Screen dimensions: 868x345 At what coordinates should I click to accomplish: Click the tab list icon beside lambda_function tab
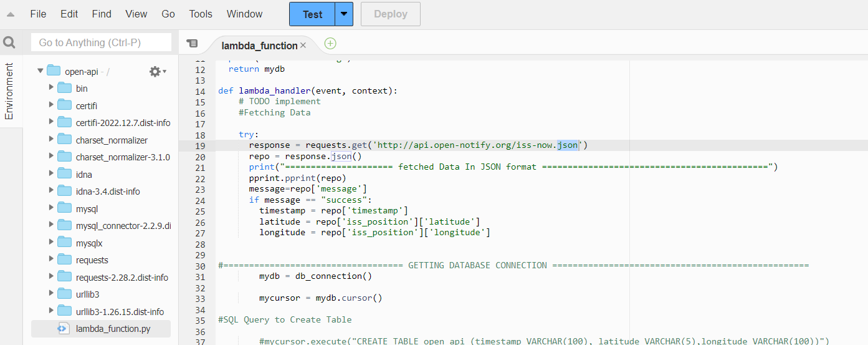click(192, 44)
